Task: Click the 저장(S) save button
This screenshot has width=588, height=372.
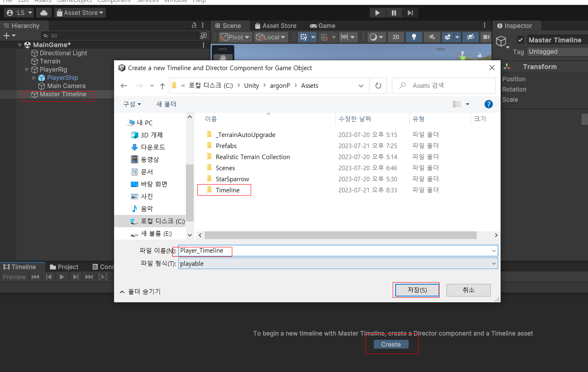Action: pyautogui.click(x=417, y=290)
